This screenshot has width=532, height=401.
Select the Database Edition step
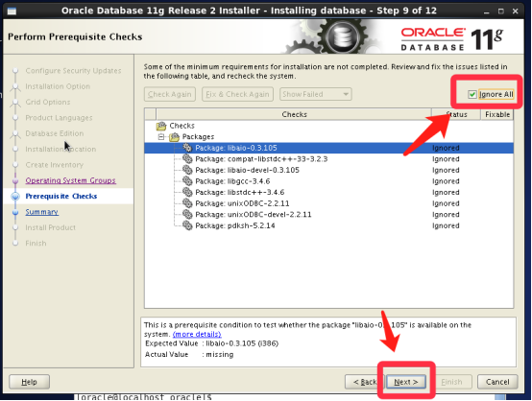point(55,133)
